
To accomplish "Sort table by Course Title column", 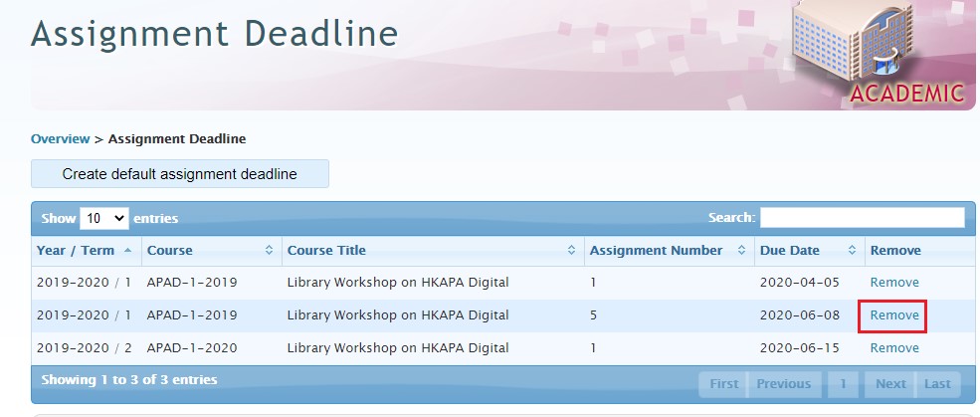I will [x=433, y=250].
